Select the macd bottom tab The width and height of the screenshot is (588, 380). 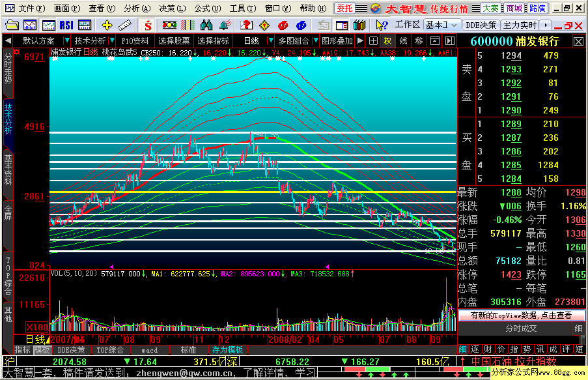click(150, 350)
